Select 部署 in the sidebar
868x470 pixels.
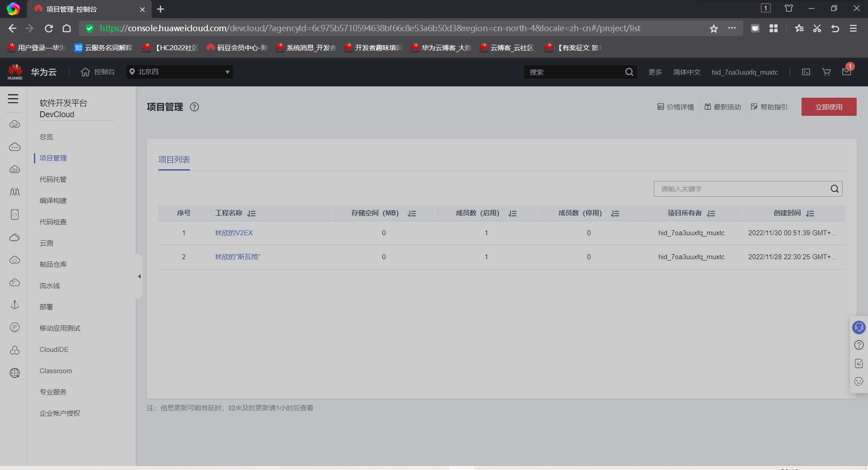(x=46, y=307)
